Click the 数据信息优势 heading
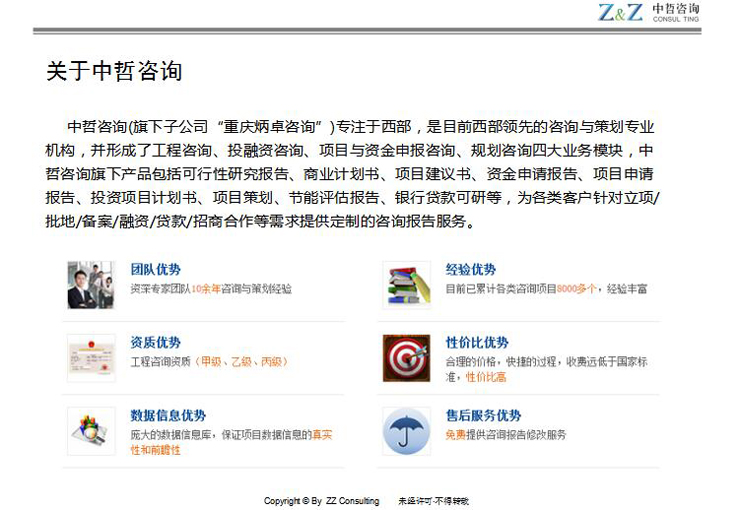 168,416
